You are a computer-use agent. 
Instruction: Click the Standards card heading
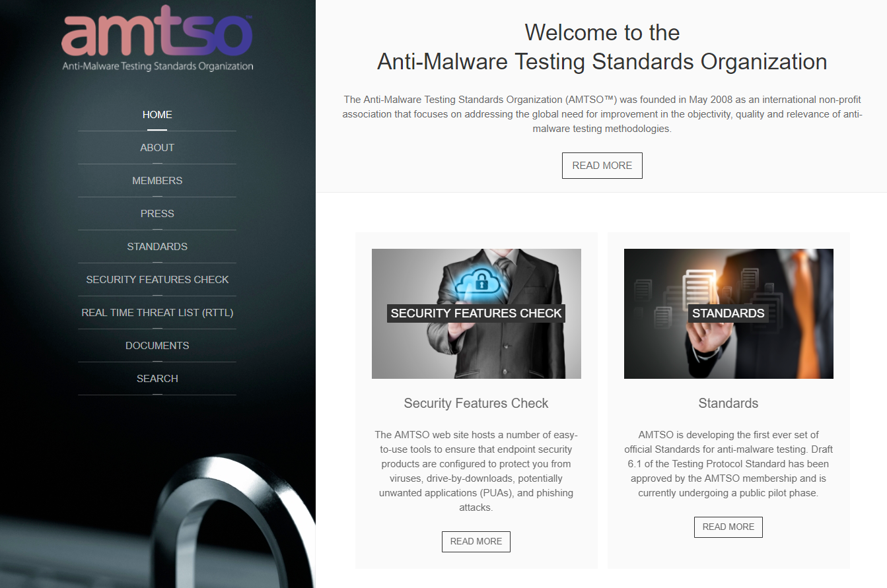pyautogui.click(x=728, y=403)
